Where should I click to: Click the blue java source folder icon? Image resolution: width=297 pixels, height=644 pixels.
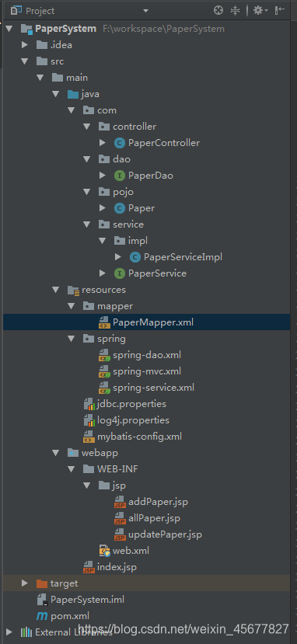73,95
